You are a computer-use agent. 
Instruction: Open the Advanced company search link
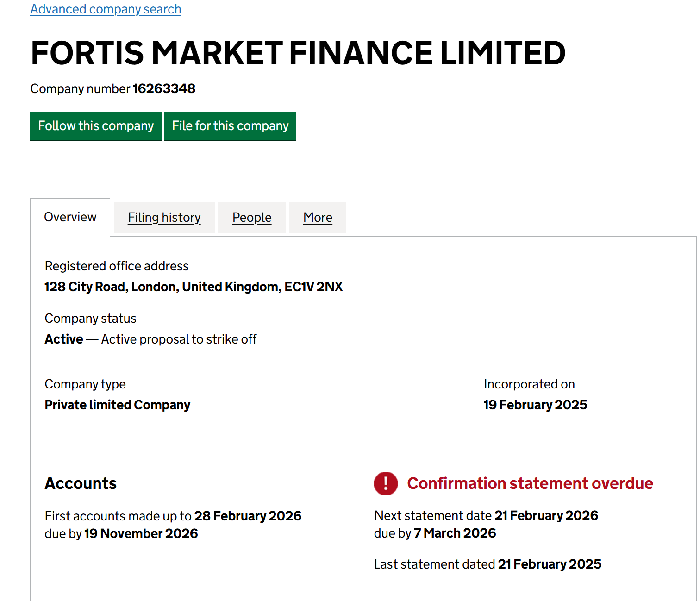coord(106,9)
